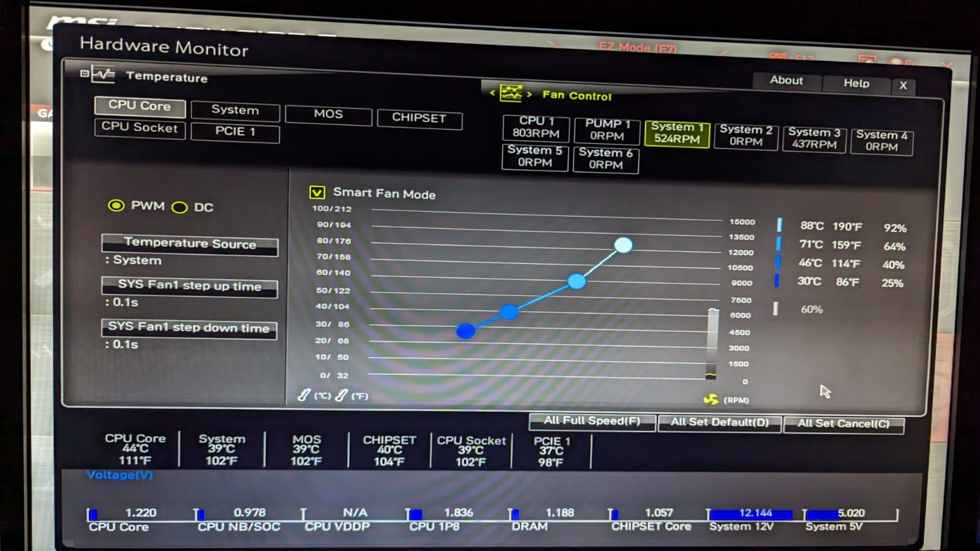Click the second-lowest fan curve point
The image size is (980, 551).
(509, 312)
